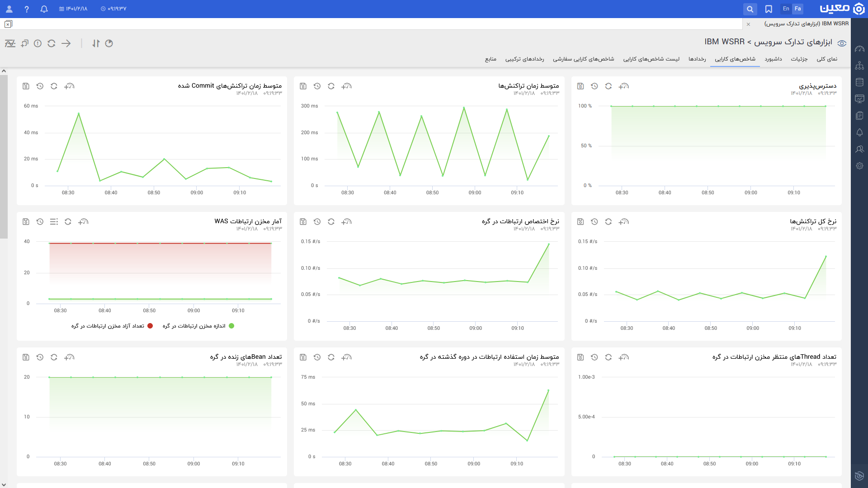Open the users icon in the right sidebar
The height and width of the screenshot is (488, 868).
pyautogui.click(x=860, y=149)
